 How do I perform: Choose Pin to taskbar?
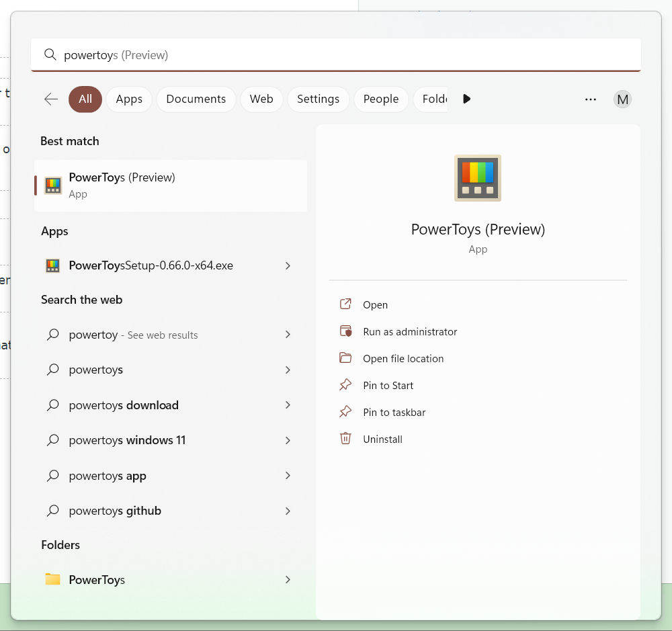(x=394, y=413)
